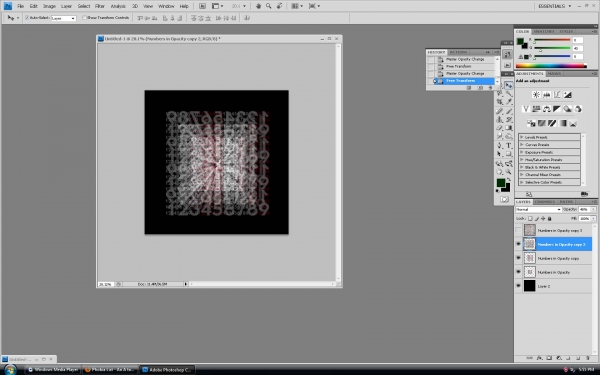Expand the Curves Presets list
Image resolution: width=600 pixels, height=375 pixels.
pos(522,145)
